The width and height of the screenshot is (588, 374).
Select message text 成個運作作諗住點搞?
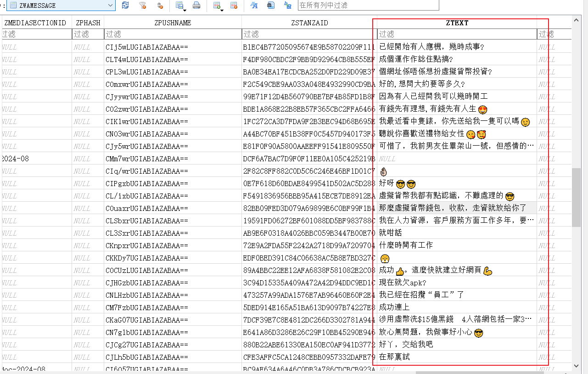pyautogui.click(x=416, y=59)
